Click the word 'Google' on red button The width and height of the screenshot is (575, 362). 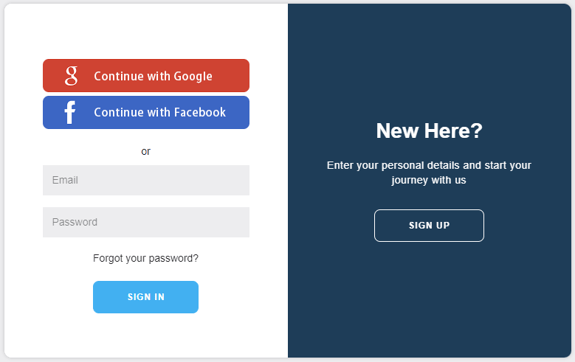click(193, 76)
